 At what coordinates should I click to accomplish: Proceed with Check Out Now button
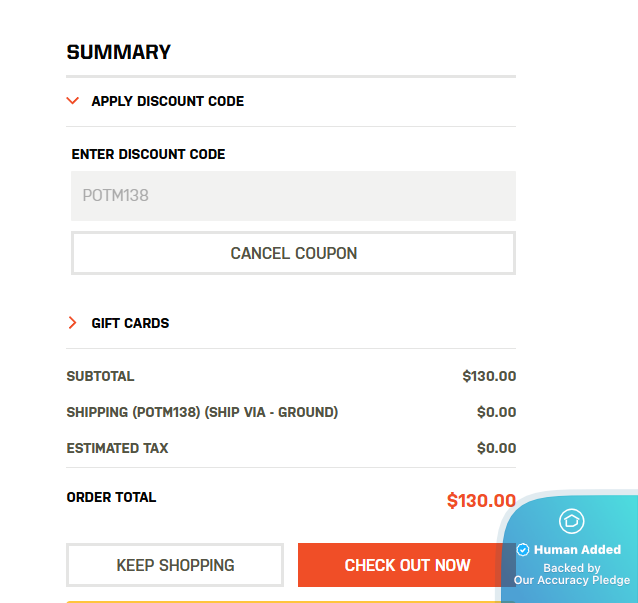[406, 565]
